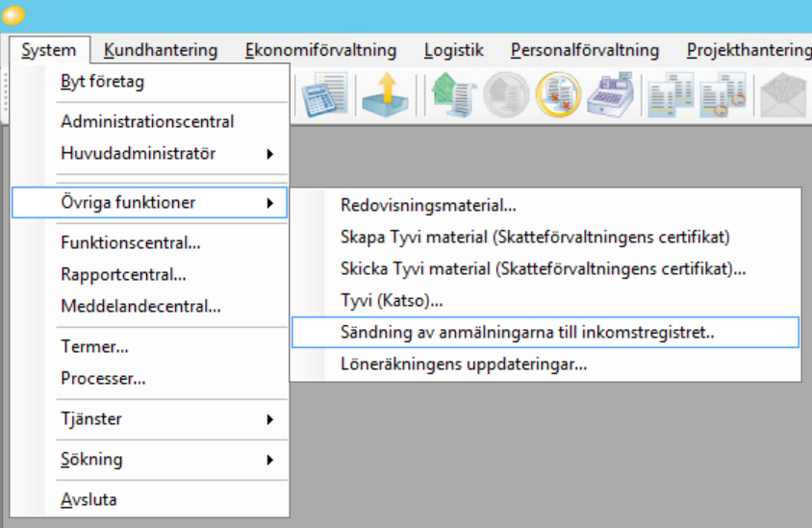Click Avsluta to exit the application
This screenshot has width=812, height=528.
89,500
